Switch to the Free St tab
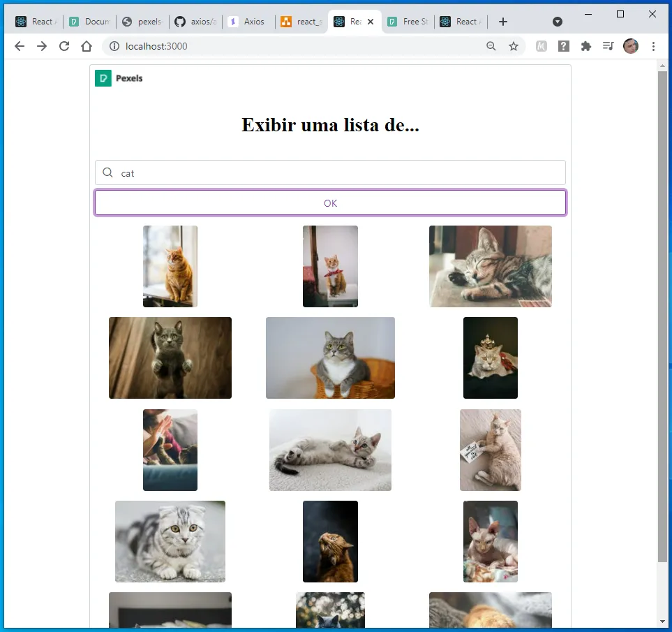Viewport: 672px width, 632px height. point(408,22)
